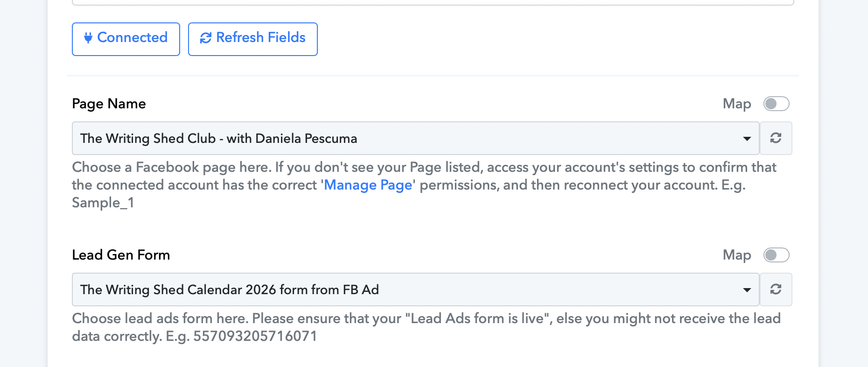Enable the Map toggle for Lead Gen Form
This screenshot has width=868, height=367.
pyautogui.click(x=776, y=255)
